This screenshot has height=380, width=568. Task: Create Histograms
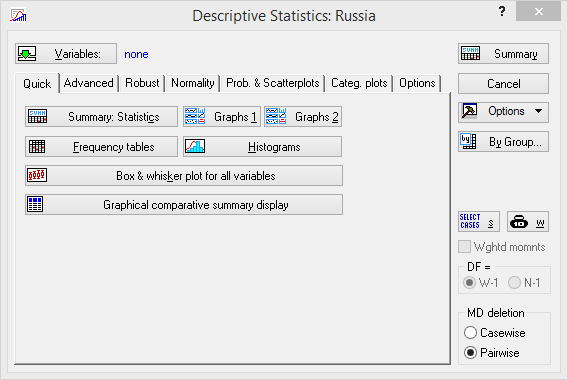pyautogui.click(x=262, y=147)
